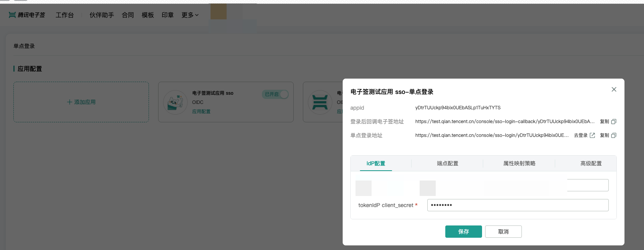Click the plus icon in 添加应用
The height and width of the screenshot is (250, 644).
tap(69, 102)
